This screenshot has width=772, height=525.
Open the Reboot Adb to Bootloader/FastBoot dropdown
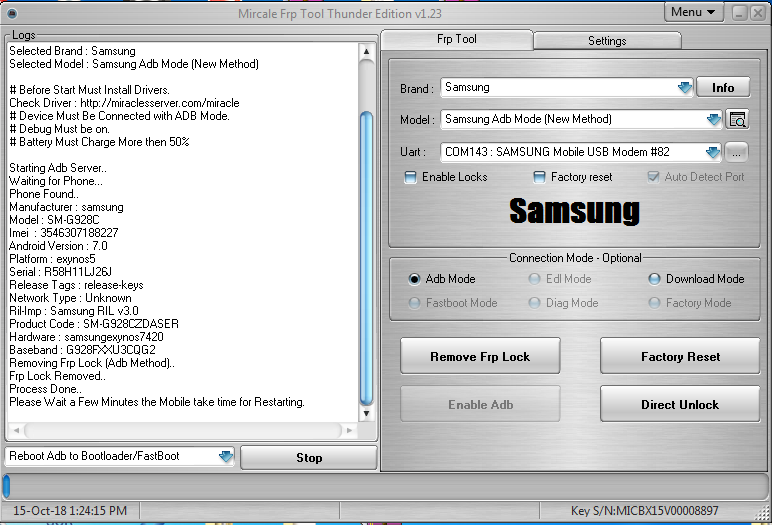[x=226, y=456]
